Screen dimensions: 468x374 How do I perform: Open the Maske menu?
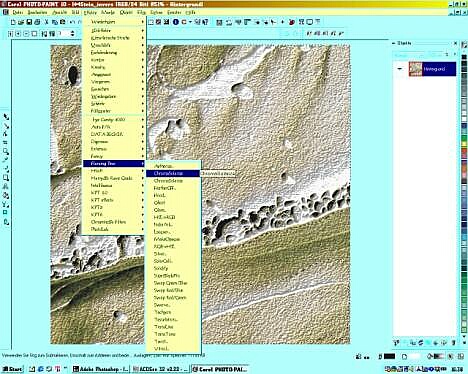108,12
